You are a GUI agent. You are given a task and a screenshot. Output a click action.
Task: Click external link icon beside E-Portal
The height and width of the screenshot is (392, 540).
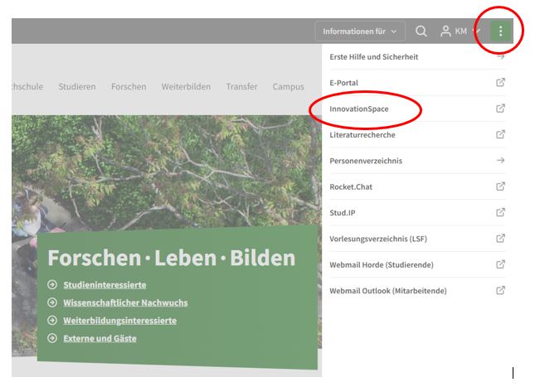(x=500, y=82)
